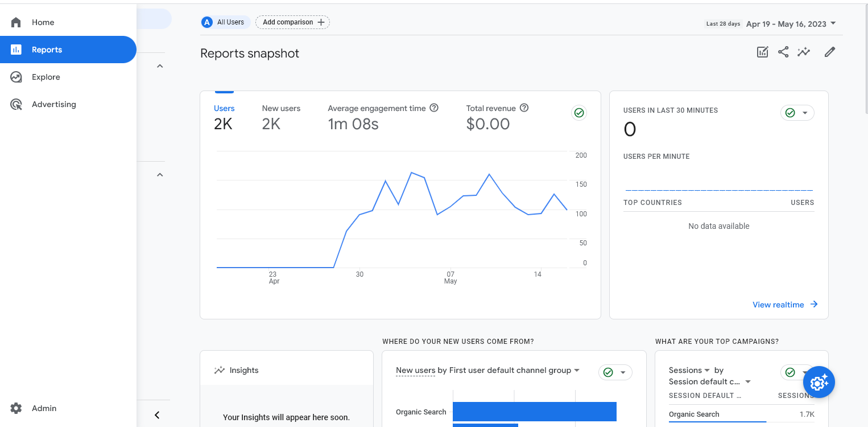Select the Reports icon in sidebar
This screenshot has height=427, width=868.
(16, 50)
